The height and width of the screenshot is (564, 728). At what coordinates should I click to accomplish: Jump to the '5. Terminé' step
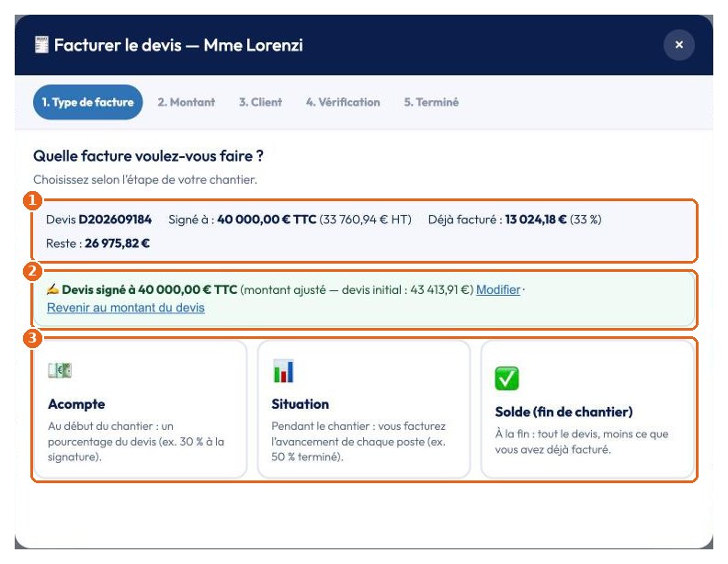tap(431, 102)
